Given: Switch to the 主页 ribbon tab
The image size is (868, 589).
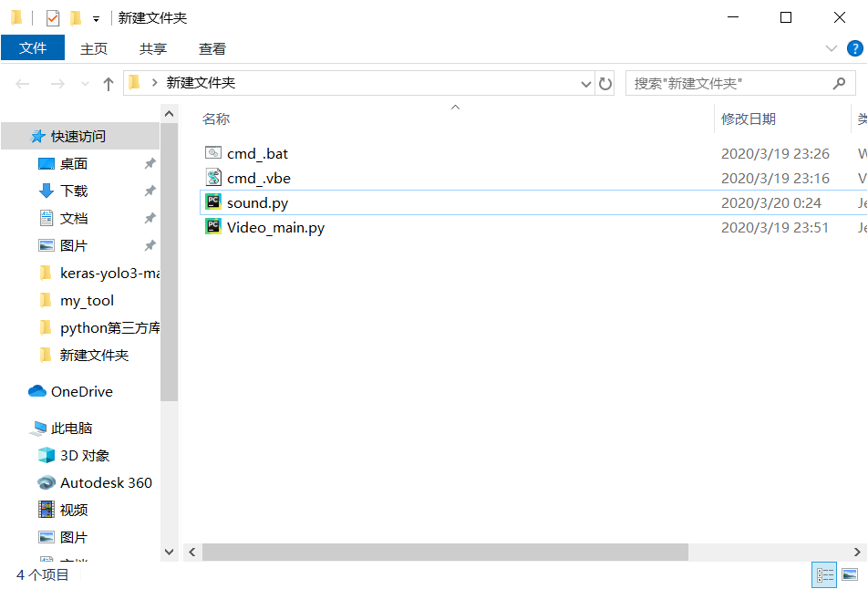Looking at the screenshot, I should (x=94, y=48).
